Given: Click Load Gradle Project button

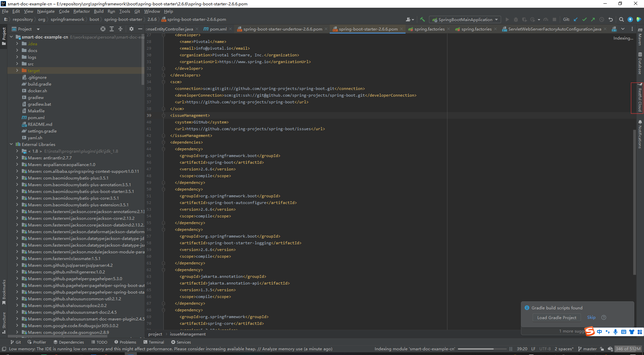Looking at the screenshot, I should coord(556,318).
